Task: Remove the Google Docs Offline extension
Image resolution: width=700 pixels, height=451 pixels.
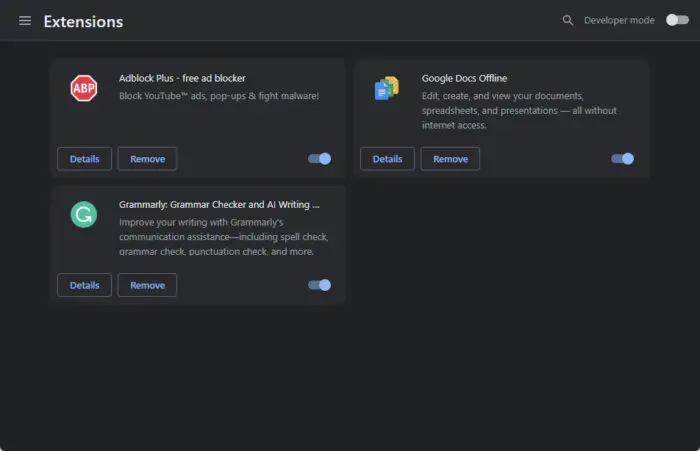Action: (450, 159)
